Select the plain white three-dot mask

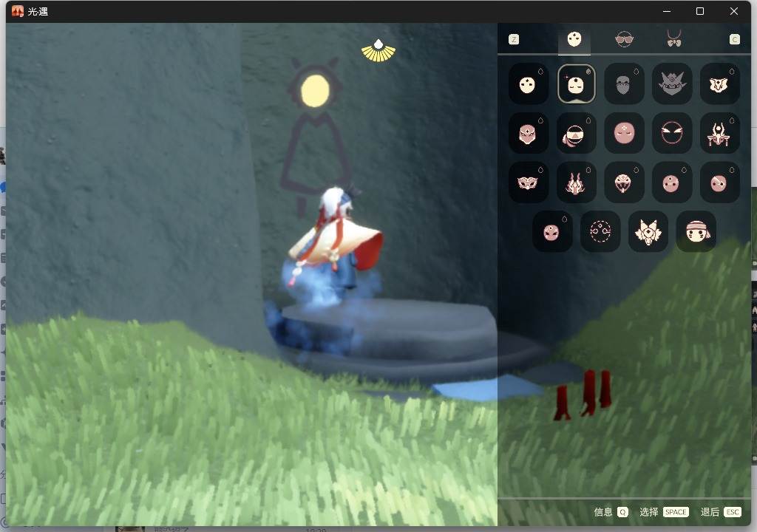click(x=528, y=84)
